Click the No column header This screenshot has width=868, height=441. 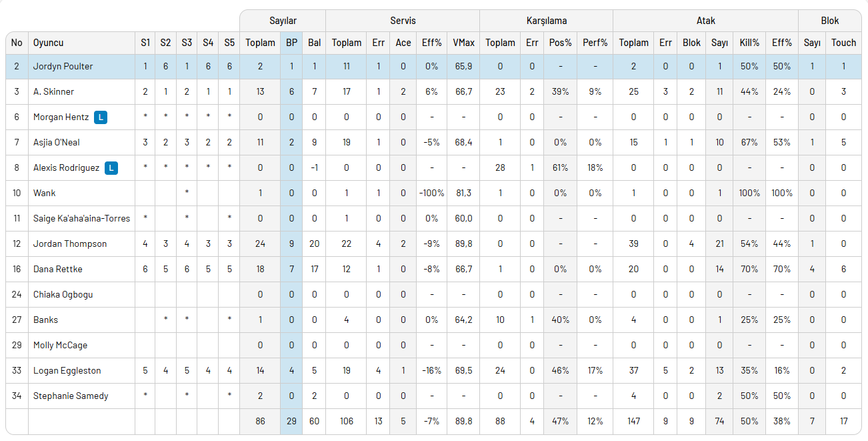tap(17, 43)
